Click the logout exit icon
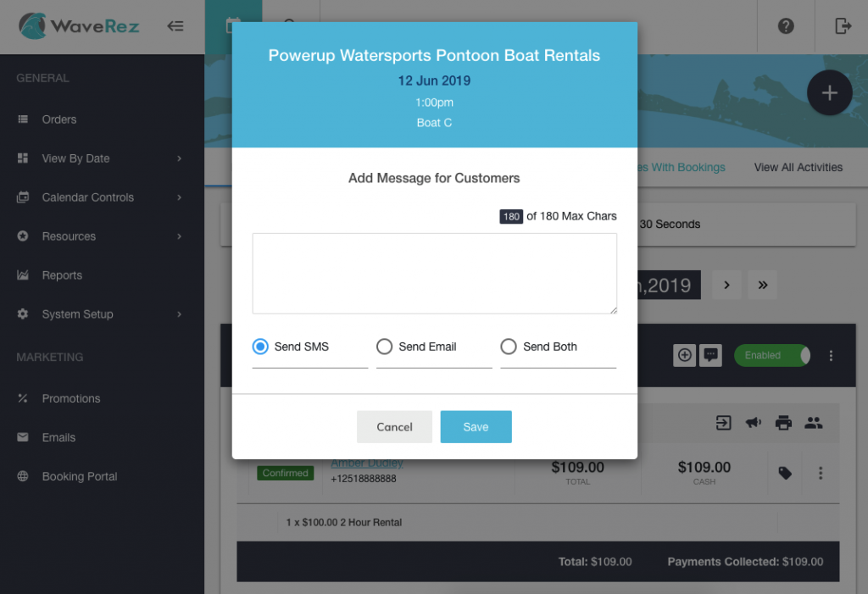 pyautogui.click(x=843, y=26)
